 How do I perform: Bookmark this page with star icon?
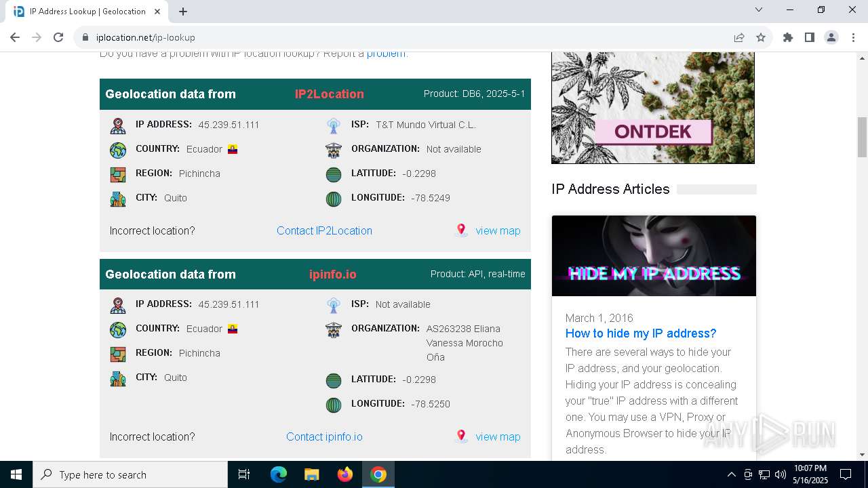point(761,37)
